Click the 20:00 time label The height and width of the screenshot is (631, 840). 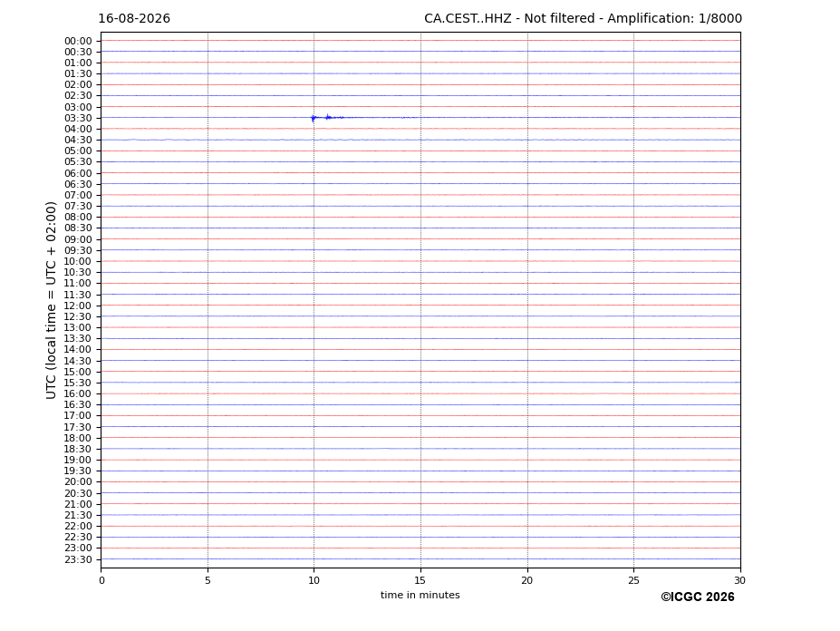[x=78, y=482]
